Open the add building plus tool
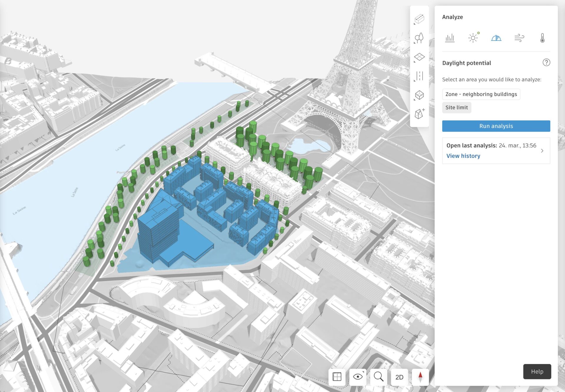This screenshot has height=392, width=565. (419, 114)
